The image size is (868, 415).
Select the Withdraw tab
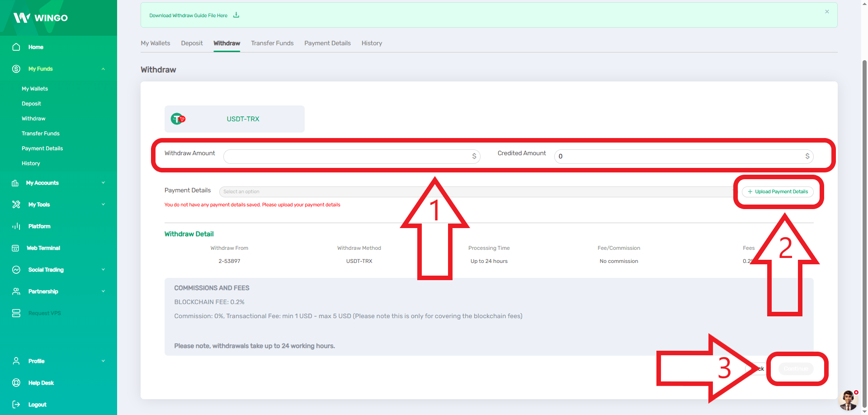(x=226, y=43)
